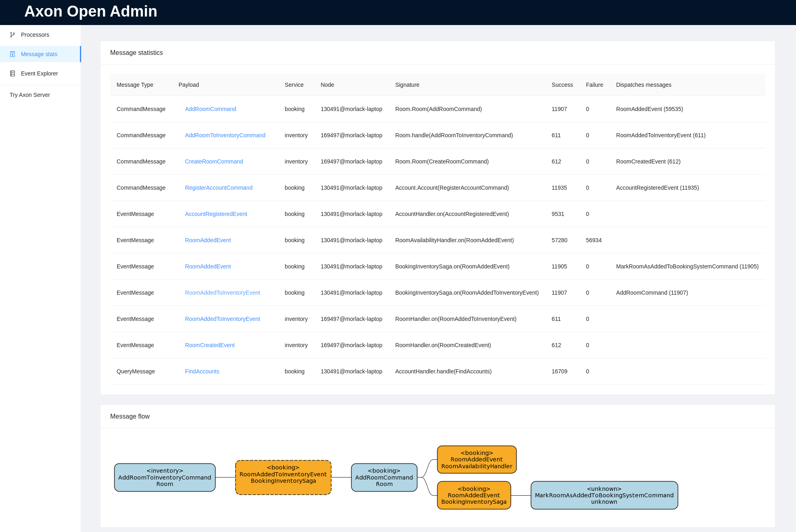The image size is (796, 532).
Task: Click the RoomCreatedEvent payload link
Action: (209, 345)
